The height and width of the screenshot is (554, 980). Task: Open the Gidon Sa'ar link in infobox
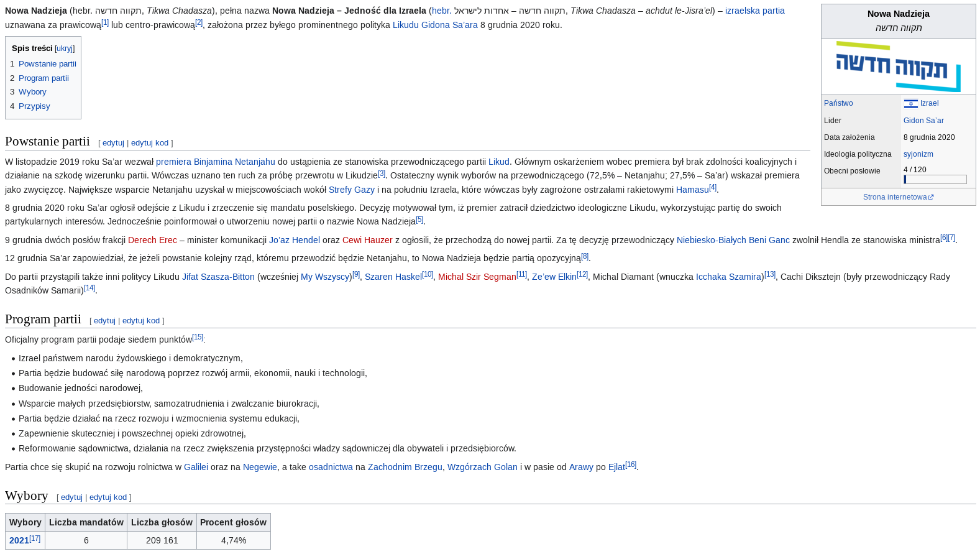coord(923,121)
